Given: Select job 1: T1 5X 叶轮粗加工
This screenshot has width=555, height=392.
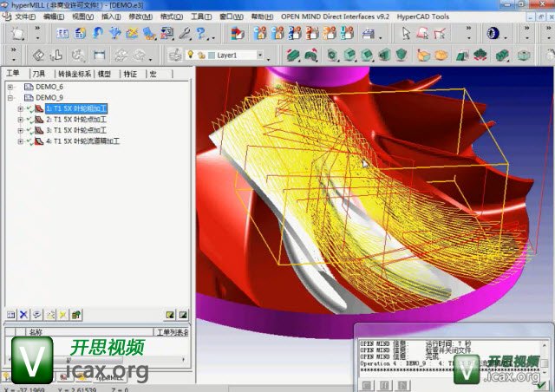Looking at the screenshot, I should 82,108.
